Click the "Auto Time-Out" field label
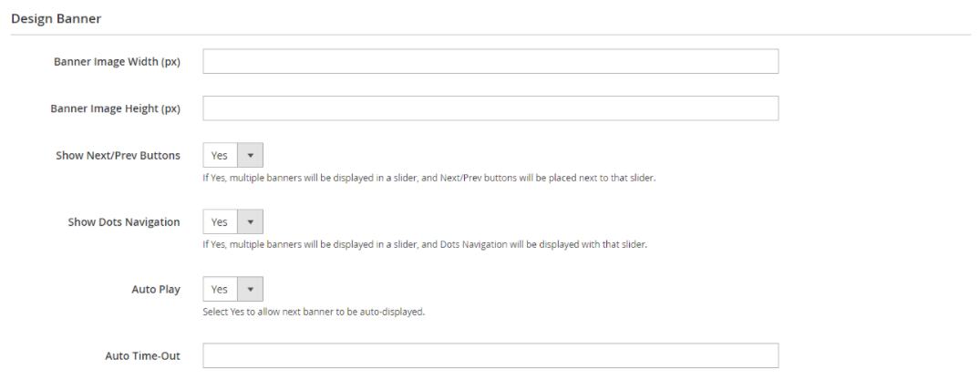This screenshot has width=980, height=390. 142,355
